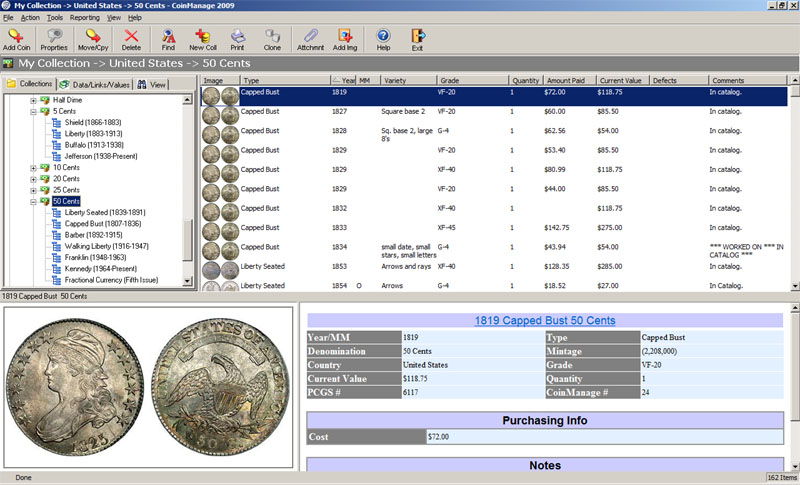Open the View menu in menu bar
The width and height of the screenshot is (800, 485).
[x=114, y=17]
